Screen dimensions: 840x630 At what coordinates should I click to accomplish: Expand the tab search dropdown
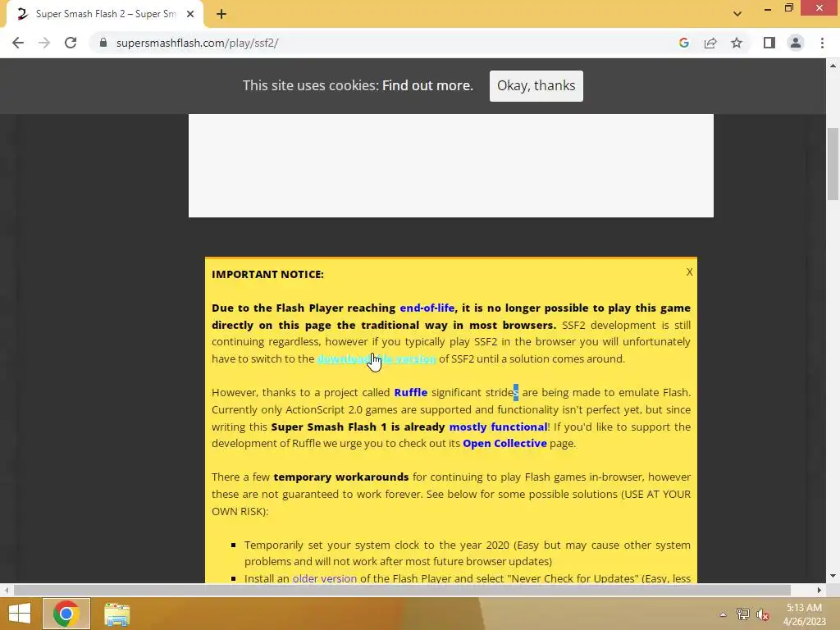737,14
